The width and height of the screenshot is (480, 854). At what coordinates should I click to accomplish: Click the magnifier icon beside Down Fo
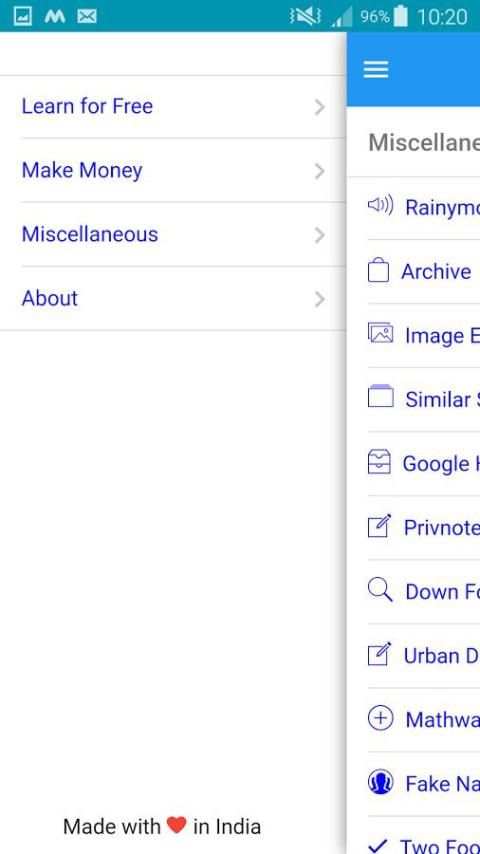(380, 590)
